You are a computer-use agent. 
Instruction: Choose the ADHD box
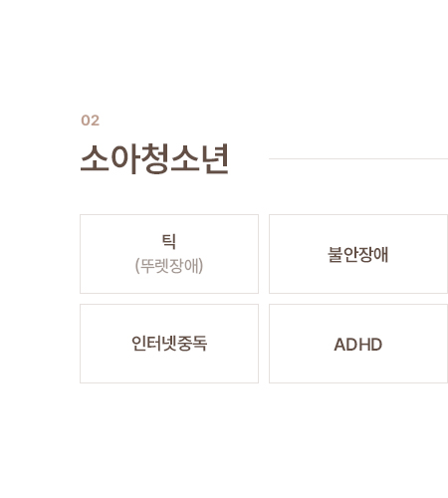point(358,344)
